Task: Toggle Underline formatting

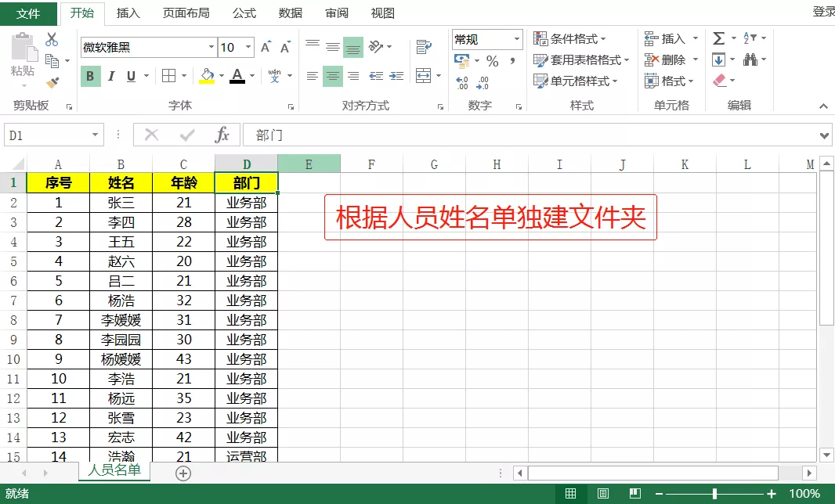Action: (x=131, y=76)
